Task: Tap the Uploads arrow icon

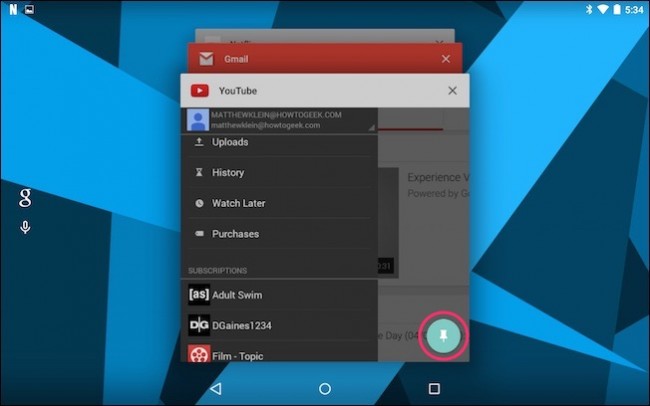Action: (199, 142)
